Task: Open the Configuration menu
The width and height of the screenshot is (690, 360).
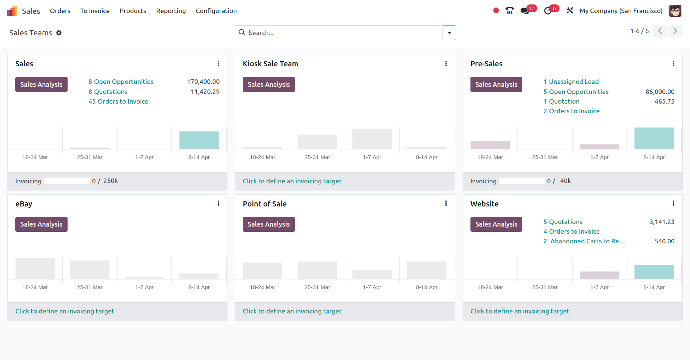Action: [x=216, y=11]
